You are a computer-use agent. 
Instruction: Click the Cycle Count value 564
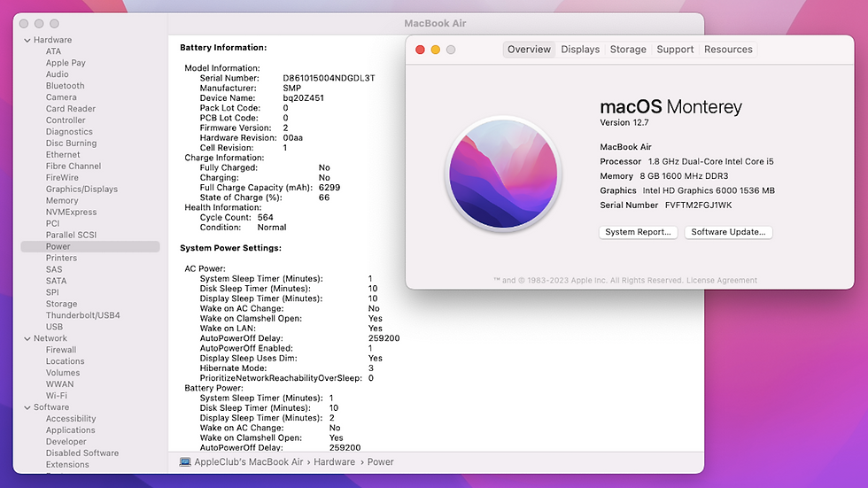[x=265, y=218]
